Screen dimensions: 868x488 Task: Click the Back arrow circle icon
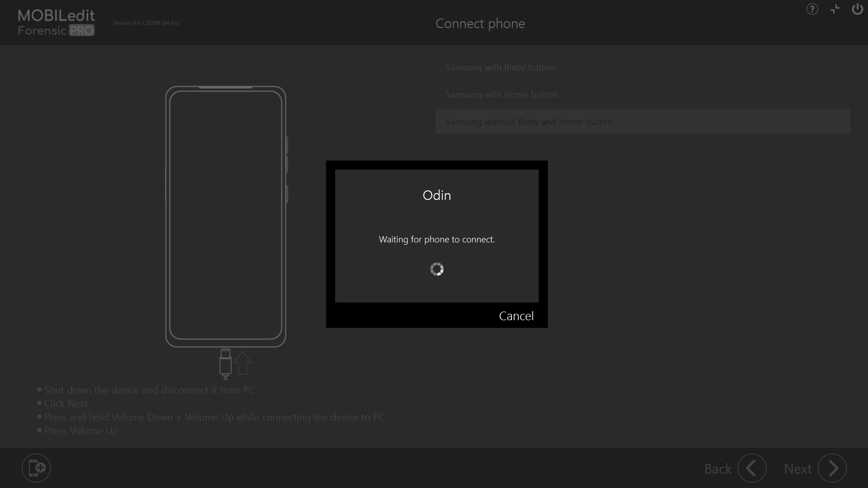coord(752,468)
